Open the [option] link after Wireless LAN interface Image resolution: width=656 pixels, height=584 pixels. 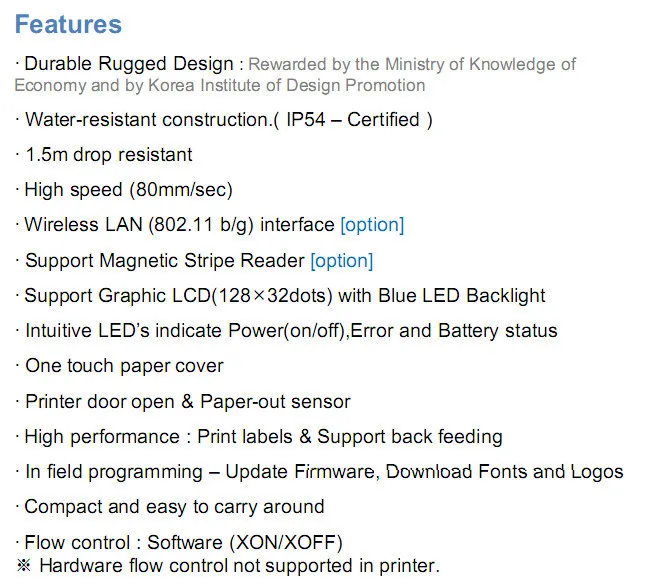(372, 225)
